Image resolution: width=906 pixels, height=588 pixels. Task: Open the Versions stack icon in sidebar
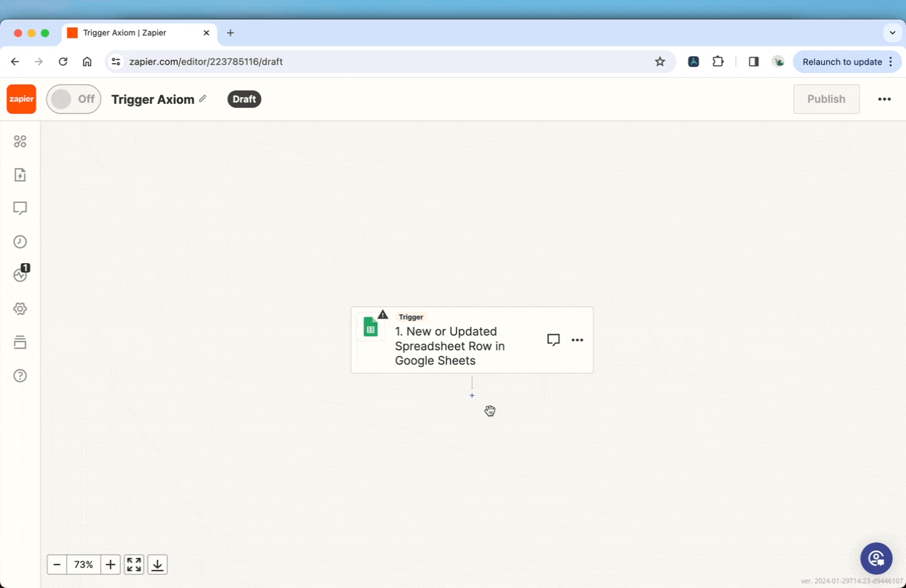click(20, 342)
